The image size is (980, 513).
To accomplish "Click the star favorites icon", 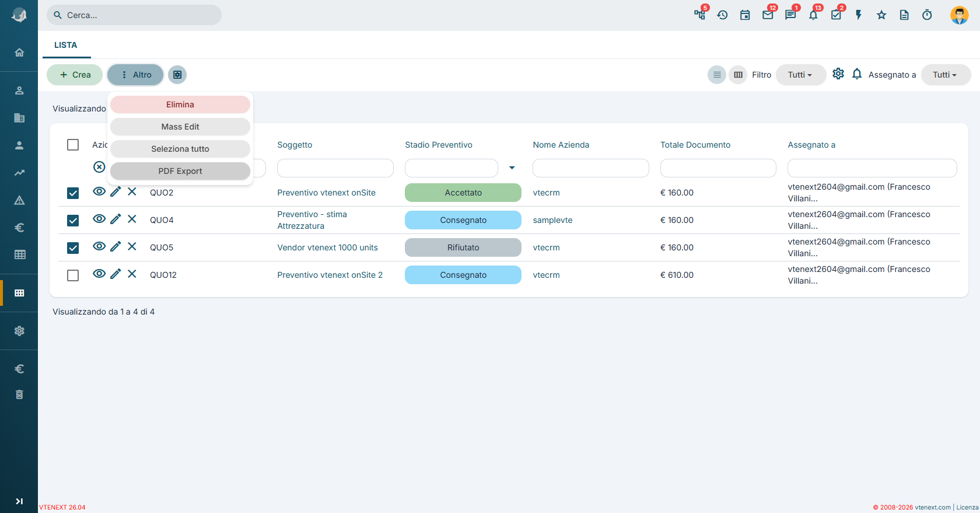I will point(881,15).
